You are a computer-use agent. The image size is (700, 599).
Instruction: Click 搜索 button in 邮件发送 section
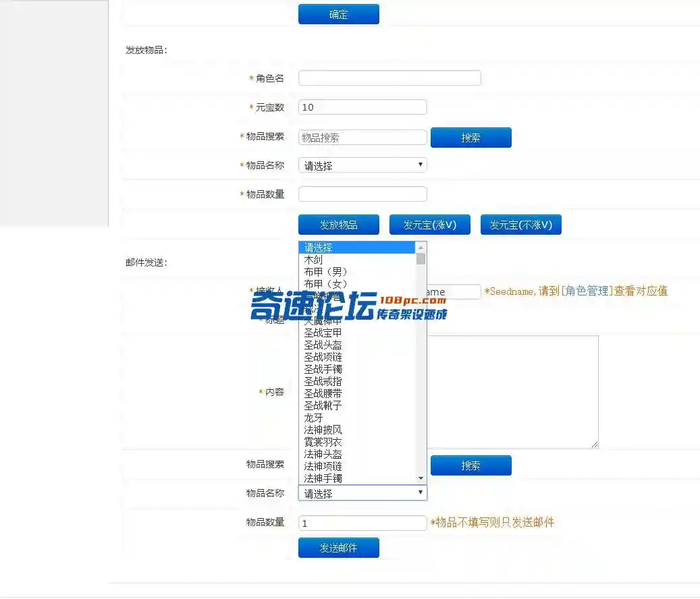tap(470, 465)
